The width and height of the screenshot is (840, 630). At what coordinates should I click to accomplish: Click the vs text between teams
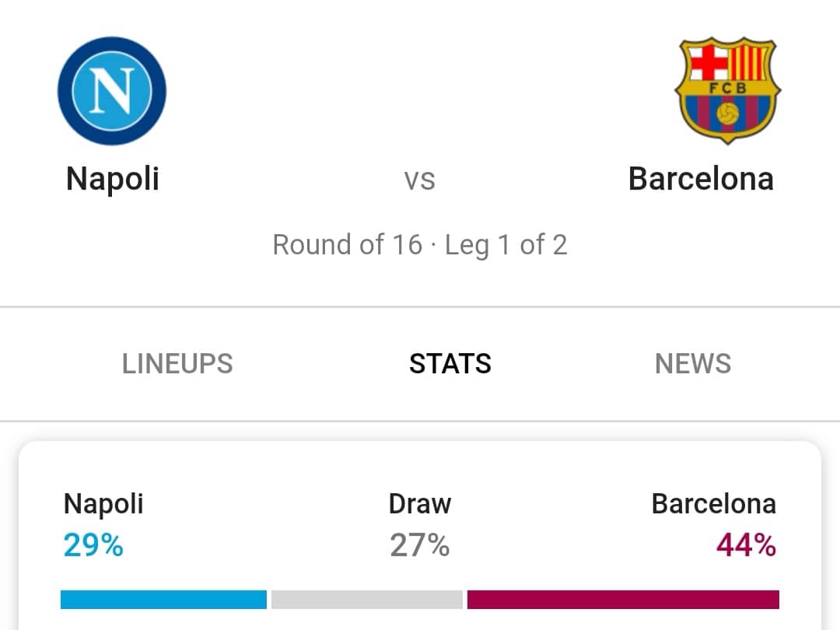tap(419, 180)
